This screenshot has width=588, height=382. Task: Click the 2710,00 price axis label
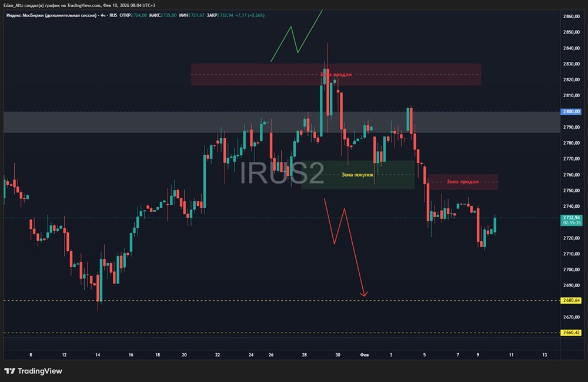pos(571,254)
